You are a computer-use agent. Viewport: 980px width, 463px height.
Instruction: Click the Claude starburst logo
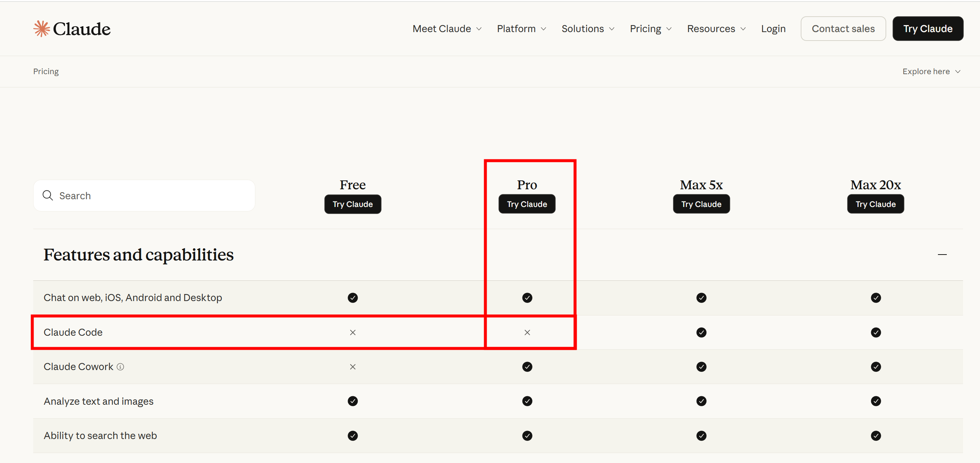[41, 28]
